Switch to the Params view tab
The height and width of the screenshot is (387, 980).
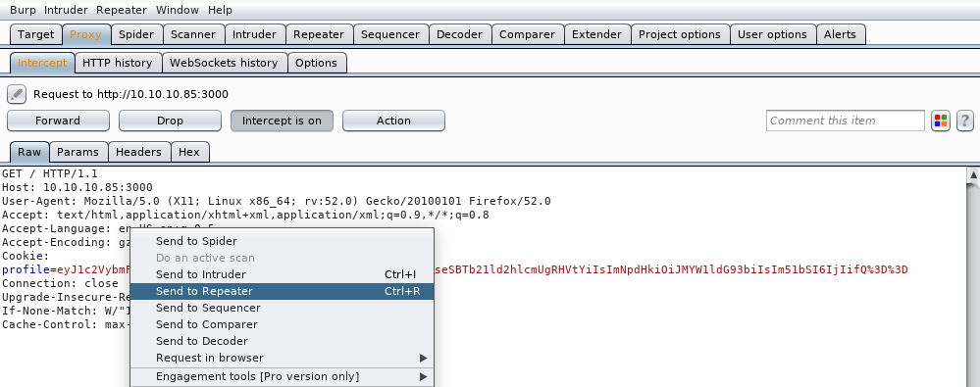78,152
